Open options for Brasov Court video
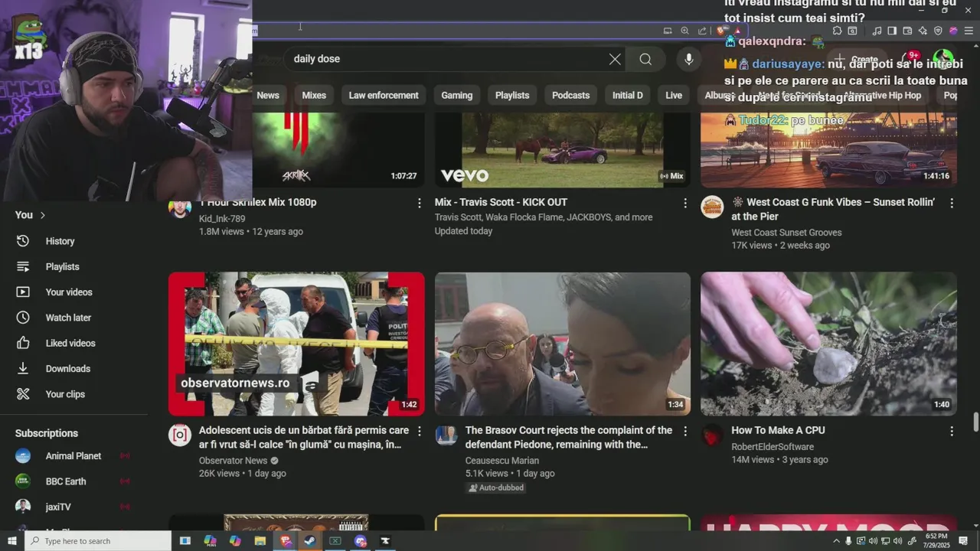The width and height of the screenshot is (980, 551). (685, 431)
